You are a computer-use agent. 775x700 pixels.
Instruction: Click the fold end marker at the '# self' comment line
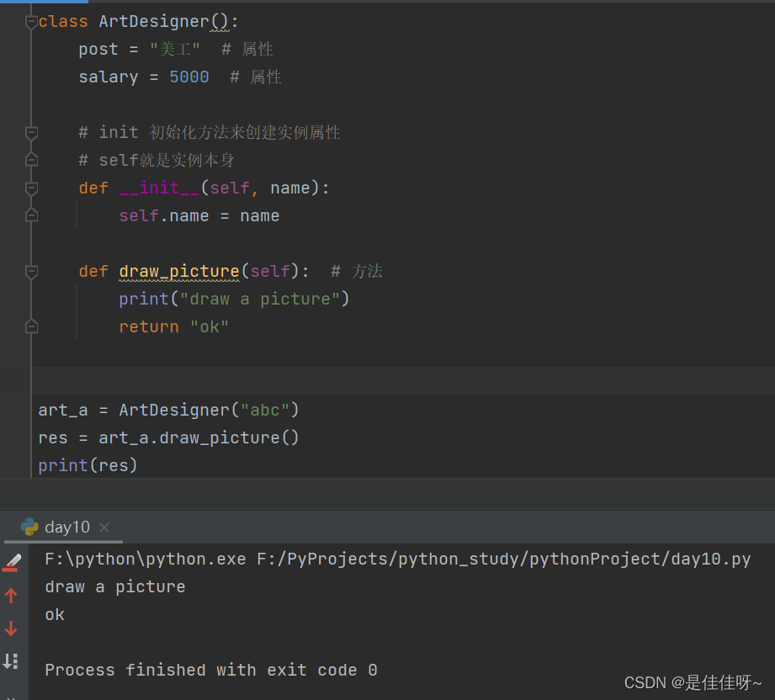31,160
